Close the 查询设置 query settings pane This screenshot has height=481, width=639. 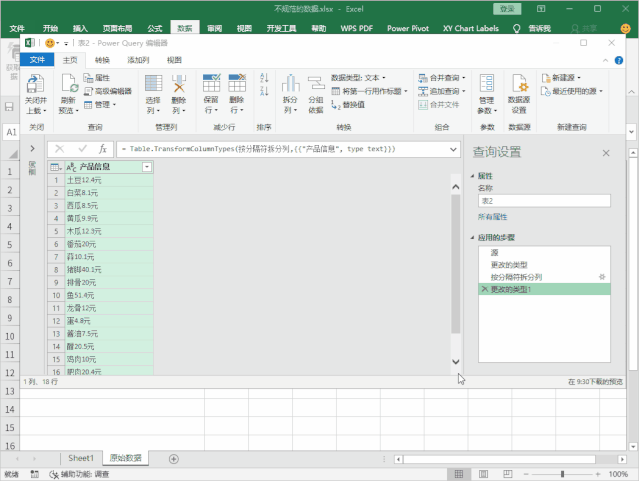point(605,153)
